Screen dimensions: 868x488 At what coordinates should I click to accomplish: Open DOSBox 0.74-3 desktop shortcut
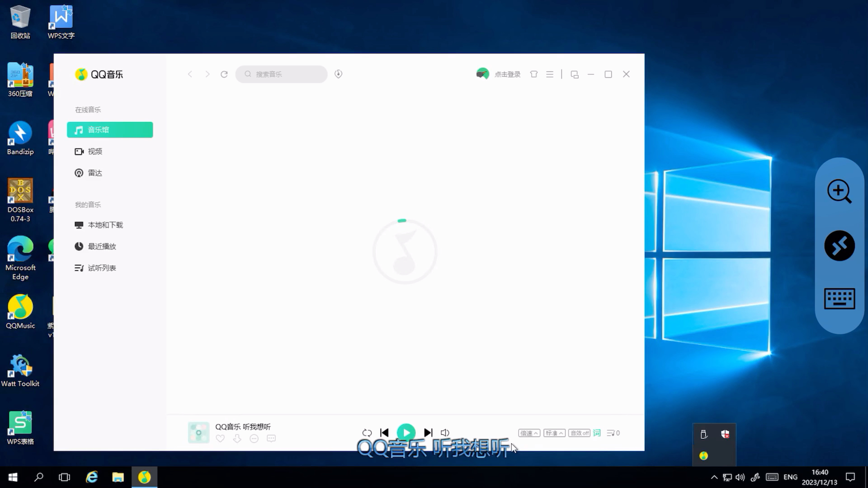20,200
